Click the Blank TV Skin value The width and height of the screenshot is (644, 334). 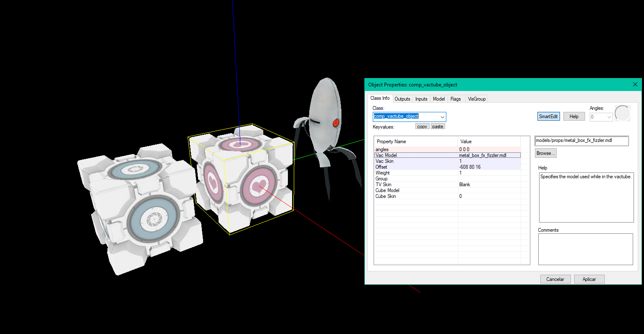(x=465, y=185)
